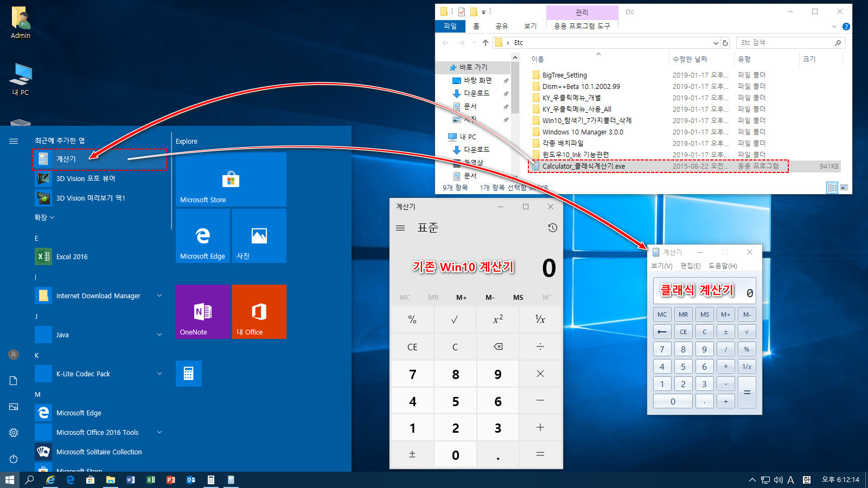
Task: Open Microsoft Store tile
Action: (x=231, y=179)
